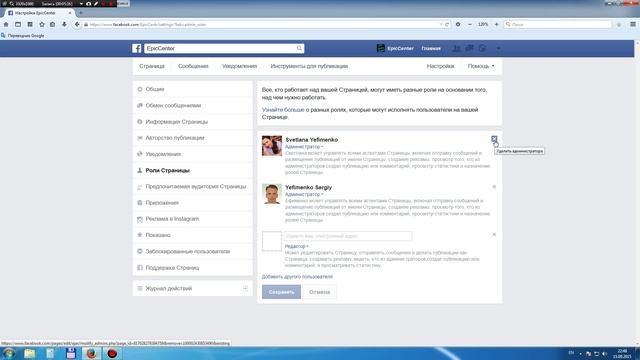The height and width of the screenshot is (360, 640).
Task: Select Авторство публикации in sidebar
Action: point(193,138)
